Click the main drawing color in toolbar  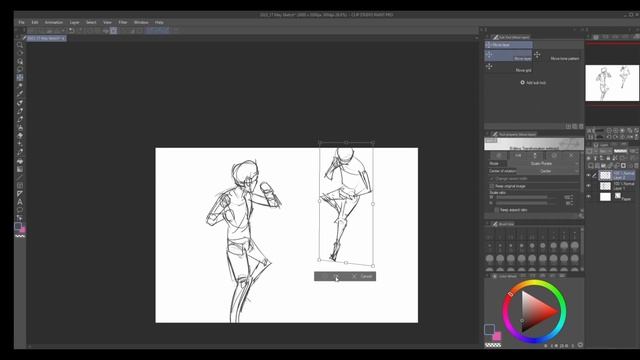[x=18, y=226]
